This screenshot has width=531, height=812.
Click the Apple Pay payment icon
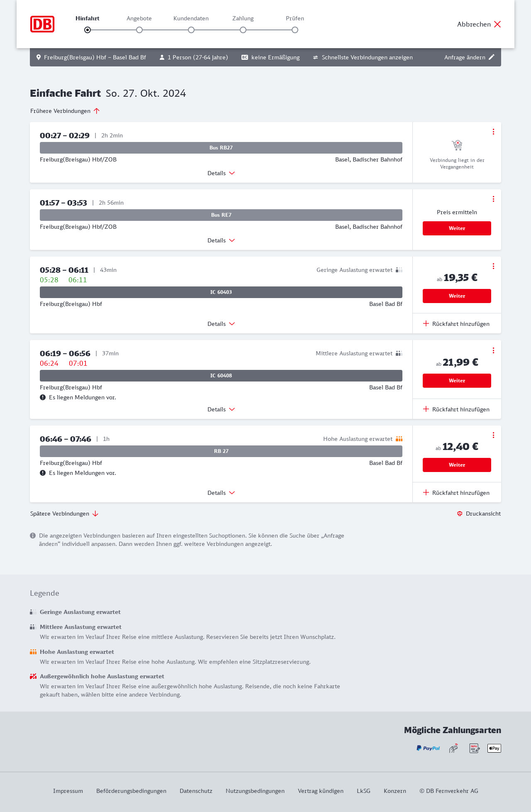494,748
